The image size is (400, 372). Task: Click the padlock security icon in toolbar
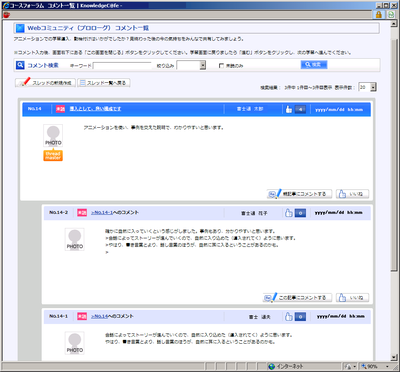(x=379, y=14)
